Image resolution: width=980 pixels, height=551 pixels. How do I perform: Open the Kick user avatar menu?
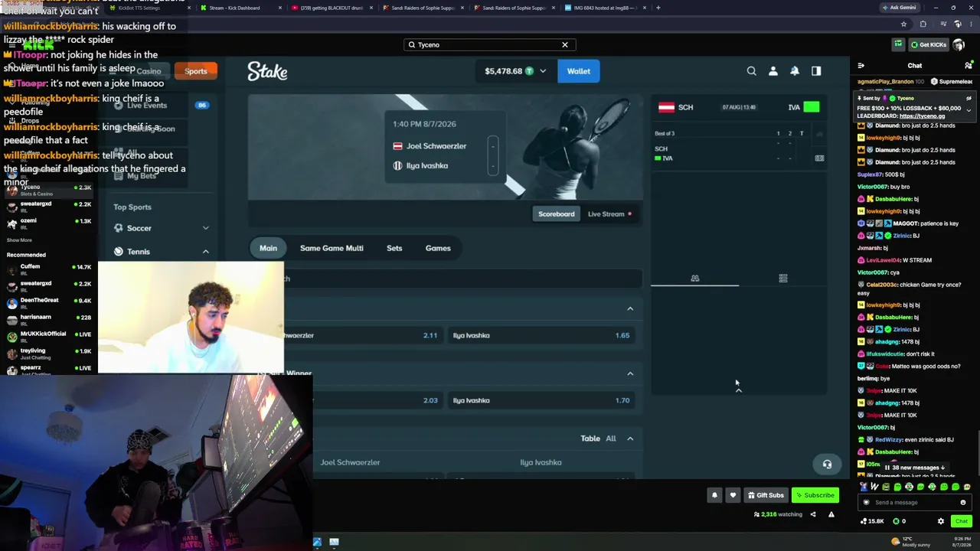(959, 44)
